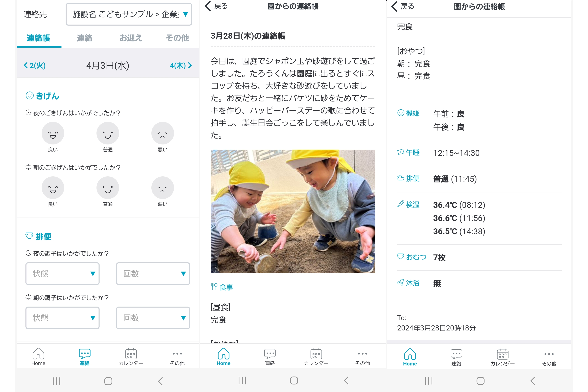Viewport: 588px width, 392px height.
Task: Tap the 食事 fork icon heading
Action: coord(222,287)
